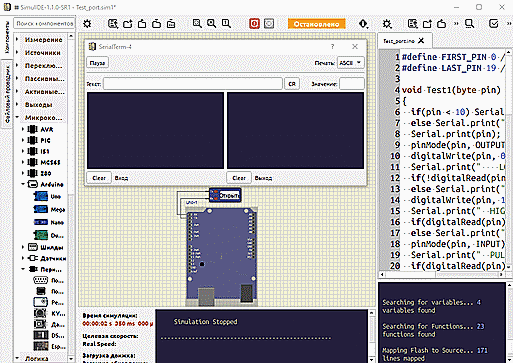This screenshot has height=363, width=513.
Task: Expand the Переклю... category
Action: [x=17, y=65]
